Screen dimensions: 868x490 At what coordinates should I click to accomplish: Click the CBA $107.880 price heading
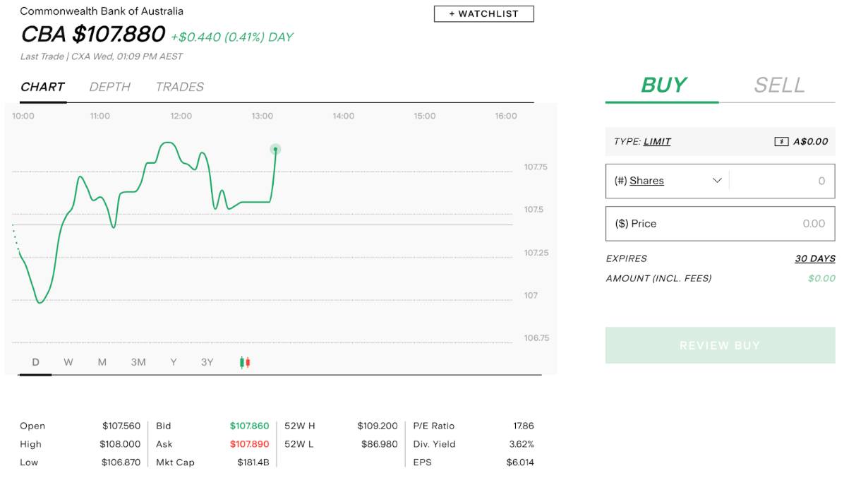coord(92,35)
